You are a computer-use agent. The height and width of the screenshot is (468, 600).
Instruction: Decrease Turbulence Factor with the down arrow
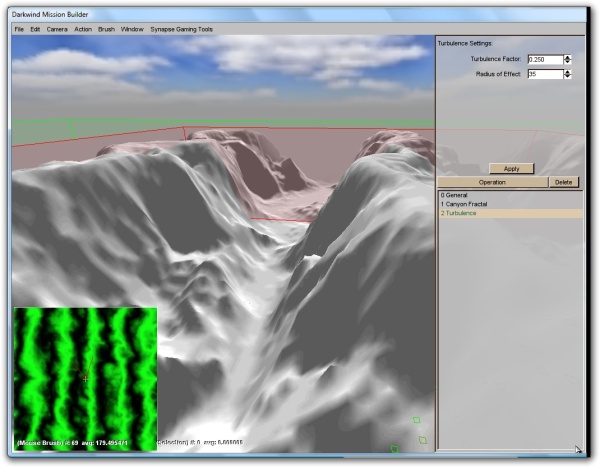click(568, 63)
